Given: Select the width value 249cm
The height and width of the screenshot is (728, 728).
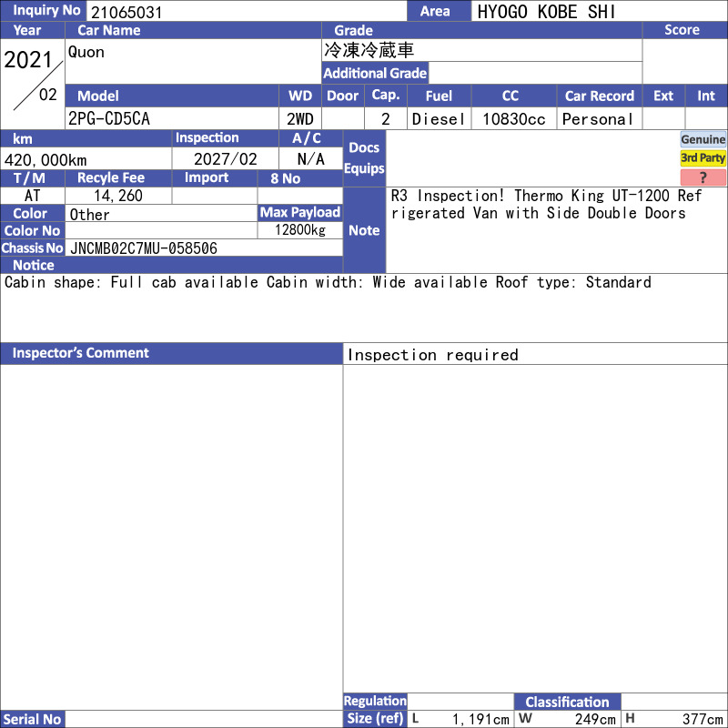Looking at the screenshot, I should [595, 719].
